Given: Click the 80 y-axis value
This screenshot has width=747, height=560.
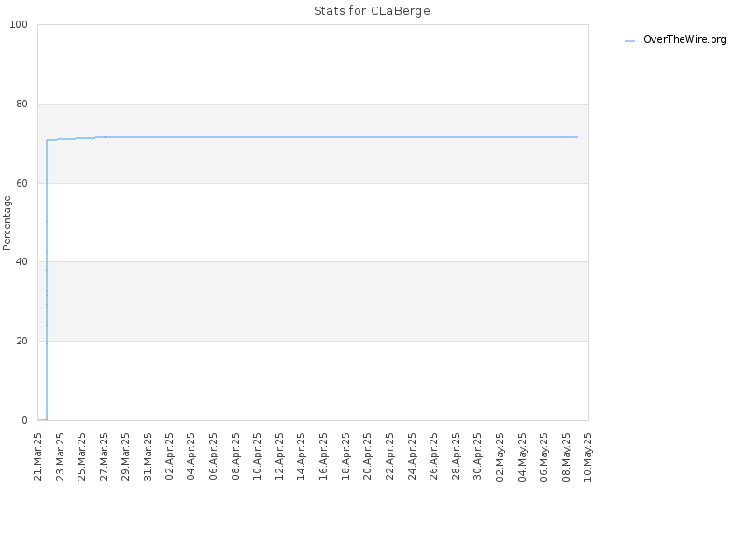Looking at the screenshot, I should 21,104.
